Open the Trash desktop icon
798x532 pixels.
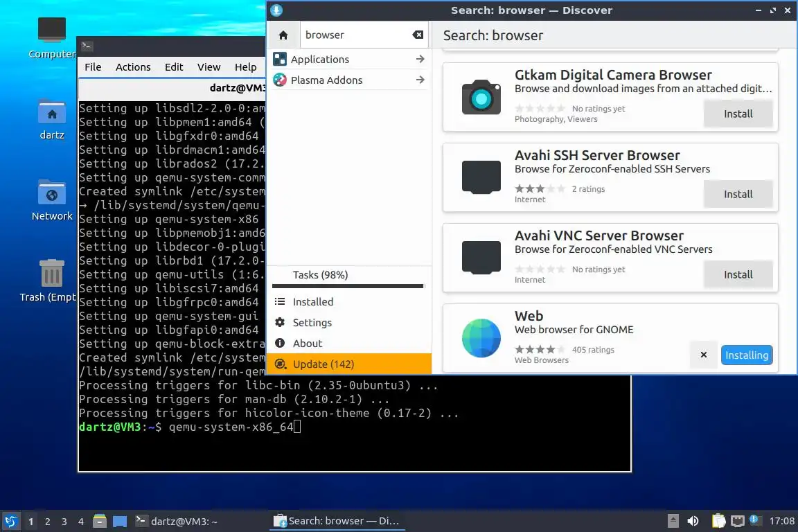(51, 281)
